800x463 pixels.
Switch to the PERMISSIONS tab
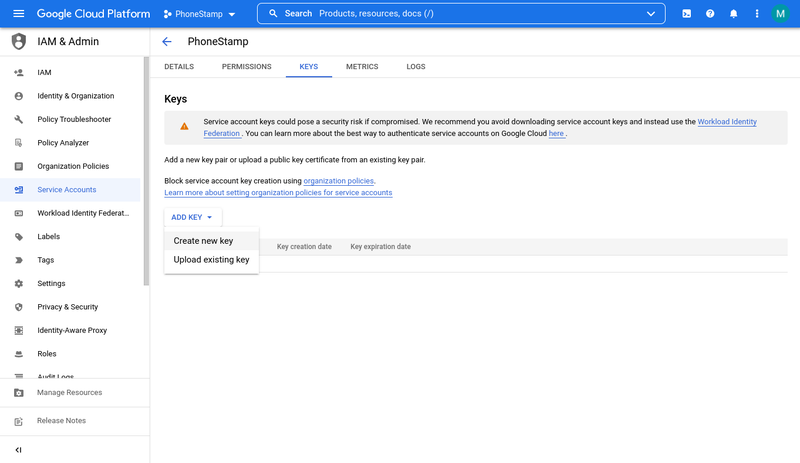coord(246,67)
